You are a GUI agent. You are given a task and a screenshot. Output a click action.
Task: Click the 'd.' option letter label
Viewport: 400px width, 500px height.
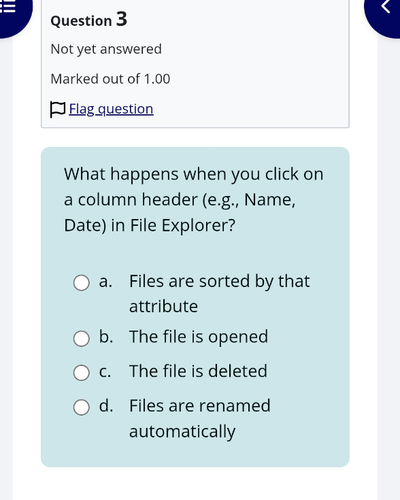click(x=106, y=405)
